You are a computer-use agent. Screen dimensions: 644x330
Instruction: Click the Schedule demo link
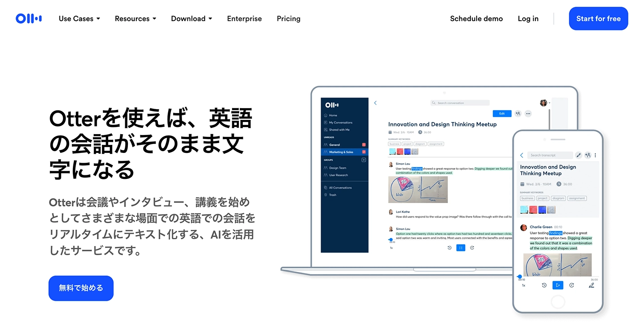tap(476, 18)
